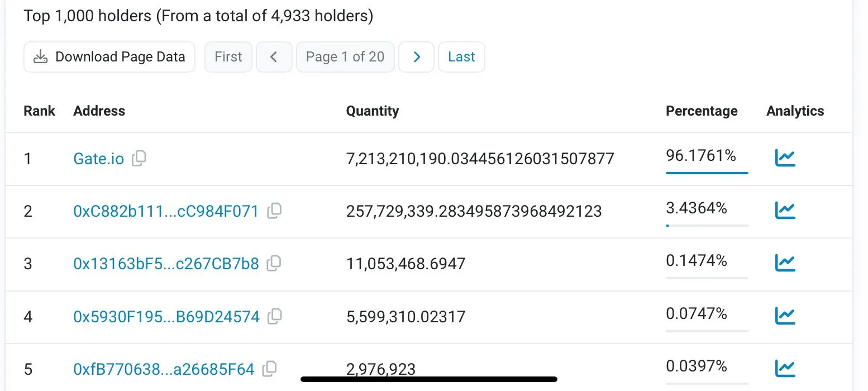This screenshot has width=868, height=391.
Task: Copy the Gate.io address
Action: (139, 158)
